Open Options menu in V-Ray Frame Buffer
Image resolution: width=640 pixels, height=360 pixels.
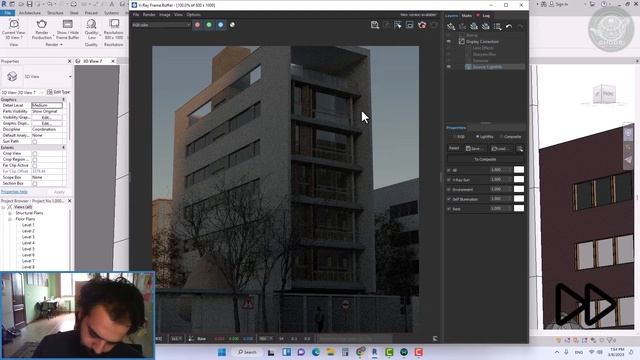[193, 15]
